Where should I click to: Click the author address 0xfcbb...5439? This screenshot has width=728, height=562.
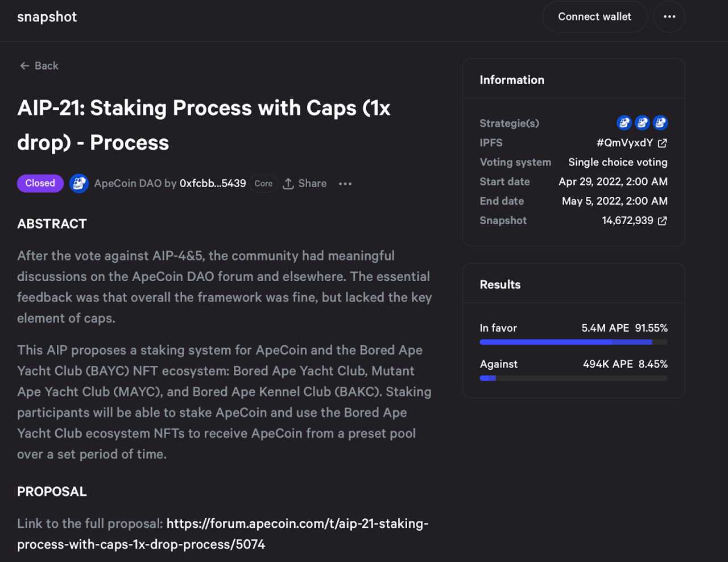[213, 183]
